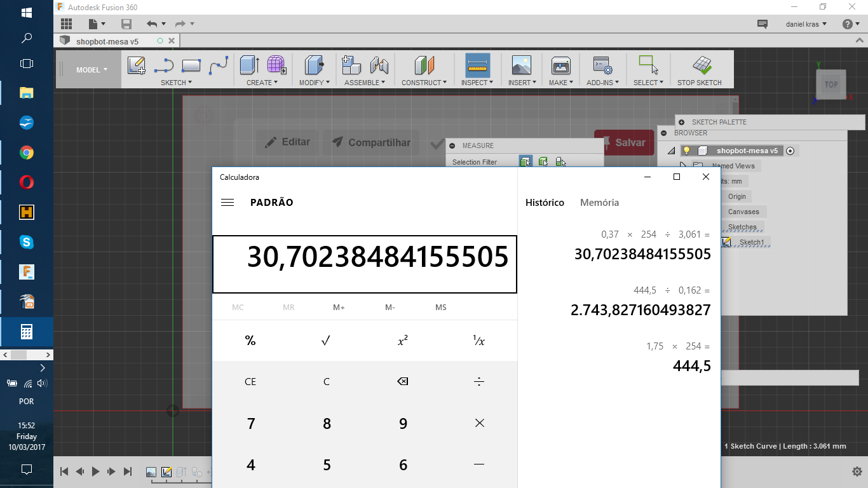Click the Select tool icon
868x488 pixels.
[648, 65]
